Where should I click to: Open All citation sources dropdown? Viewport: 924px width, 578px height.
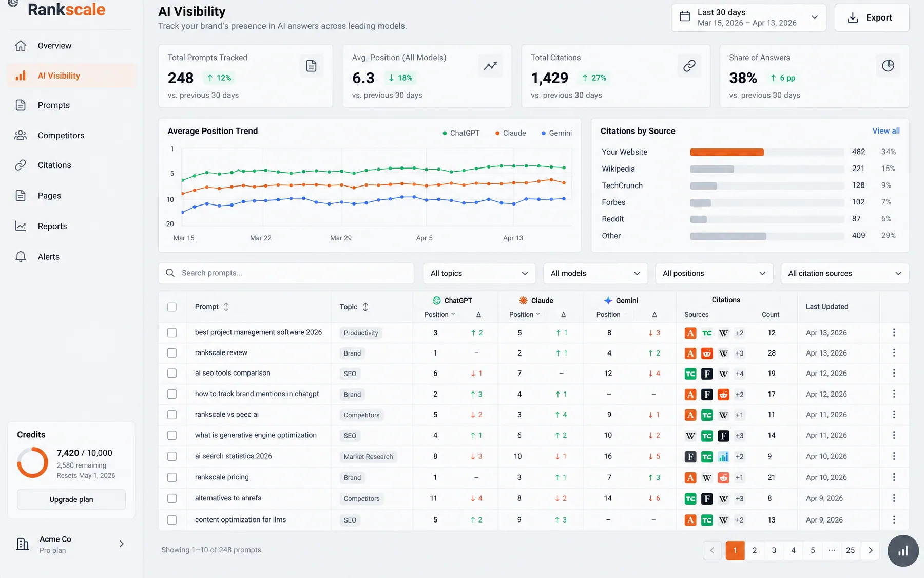[844, 273]
